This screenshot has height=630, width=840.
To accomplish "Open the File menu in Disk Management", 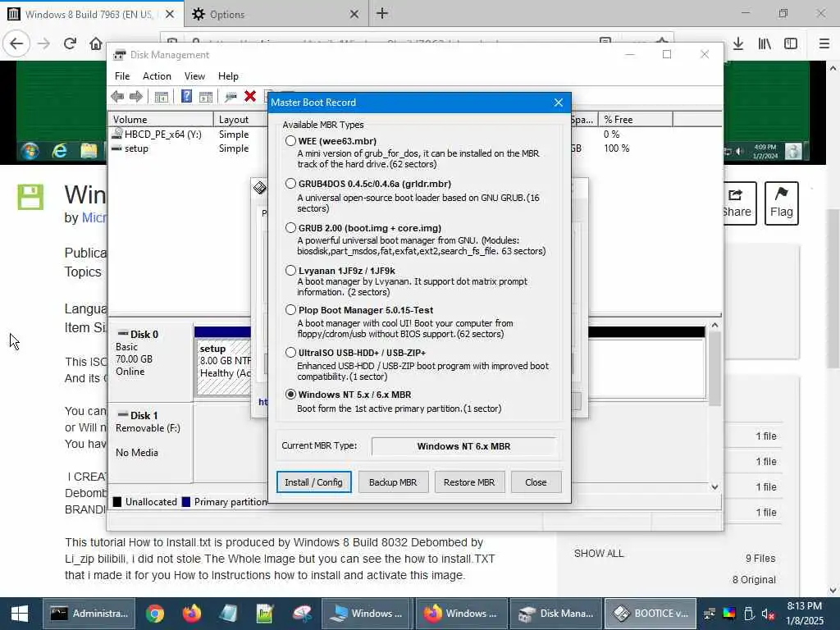I will coord(122,76).
